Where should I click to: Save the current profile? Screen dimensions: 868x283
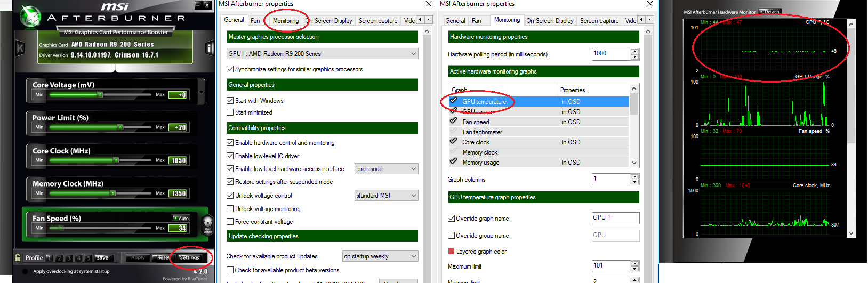(102, 257)
